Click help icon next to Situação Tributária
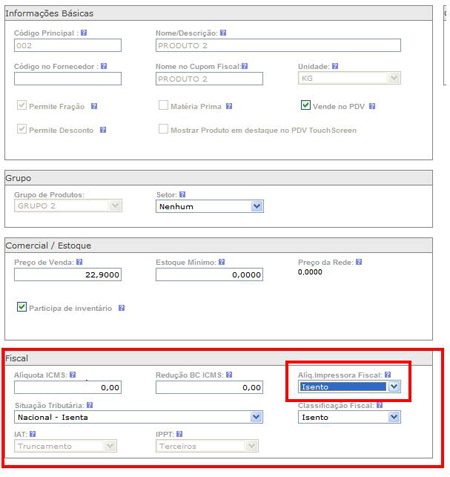 coord(90,405)
